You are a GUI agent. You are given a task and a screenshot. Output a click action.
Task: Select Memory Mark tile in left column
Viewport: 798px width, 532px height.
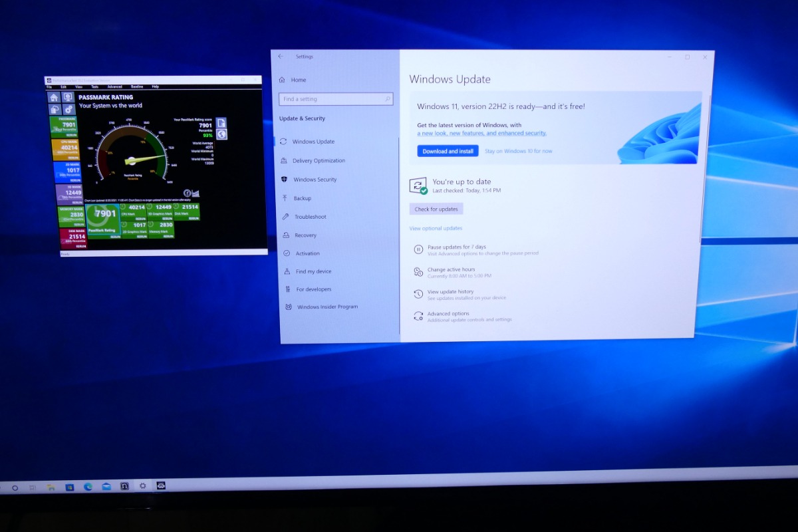click(71, 217)
